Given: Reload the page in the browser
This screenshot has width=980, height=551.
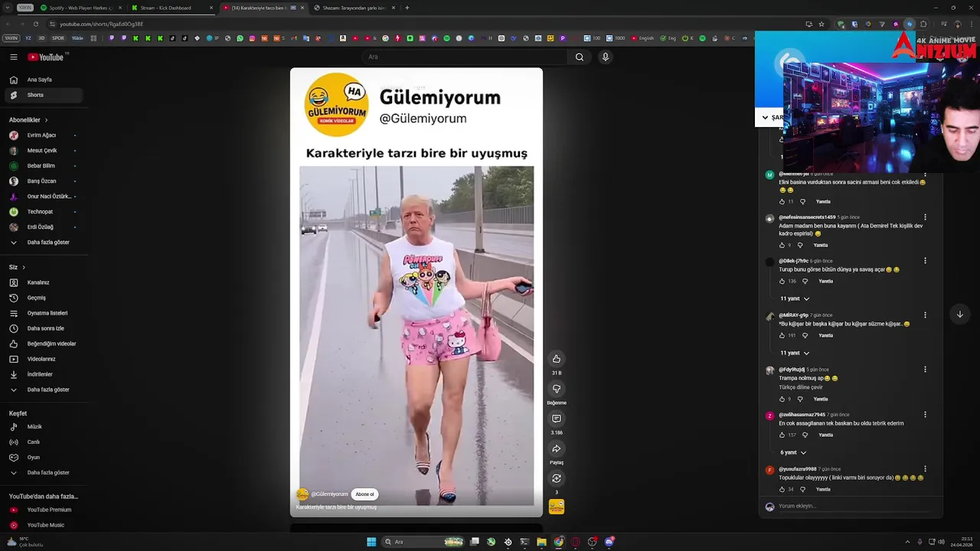Looking at the screenshot, I should (x=35, y=24).
